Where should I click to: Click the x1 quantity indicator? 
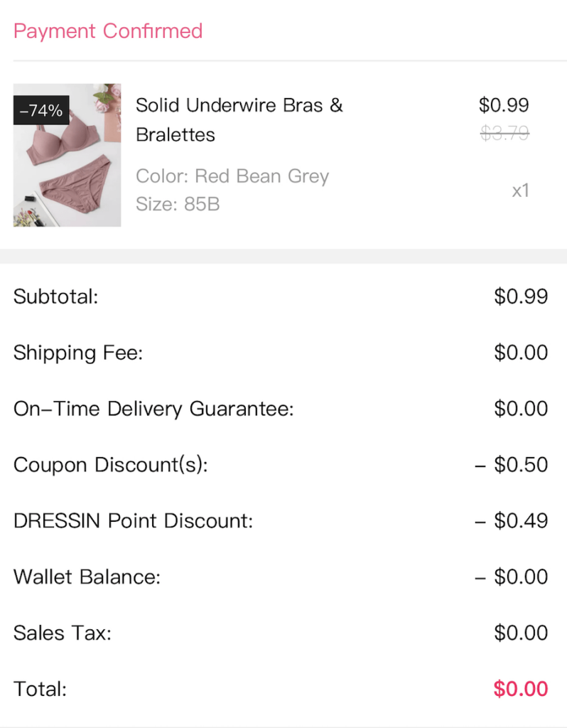pos(520,191)
